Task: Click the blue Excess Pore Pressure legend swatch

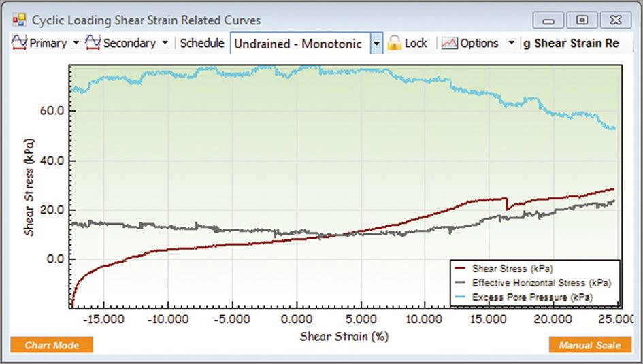Action: (462, 297)
